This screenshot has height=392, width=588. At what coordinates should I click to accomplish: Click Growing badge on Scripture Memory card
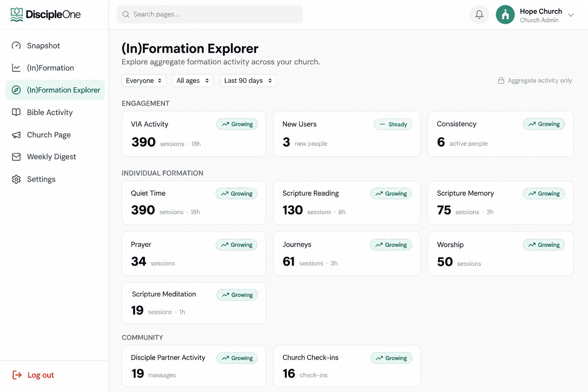point(544,194)
